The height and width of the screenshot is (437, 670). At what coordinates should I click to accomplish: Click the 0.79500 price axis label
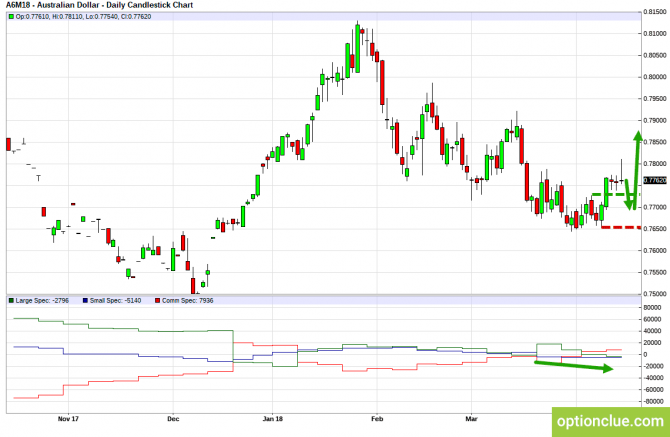click(x=655, y=99)
